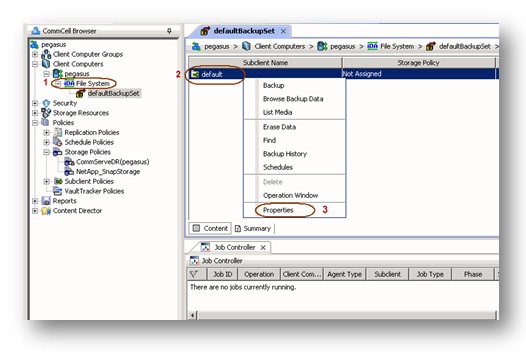Click the Reports icon
Viewport: 526px width, 363px height.
46,201
